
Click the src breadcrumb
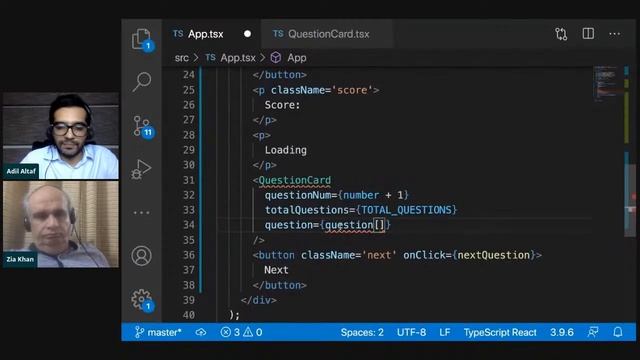point(182,58)
